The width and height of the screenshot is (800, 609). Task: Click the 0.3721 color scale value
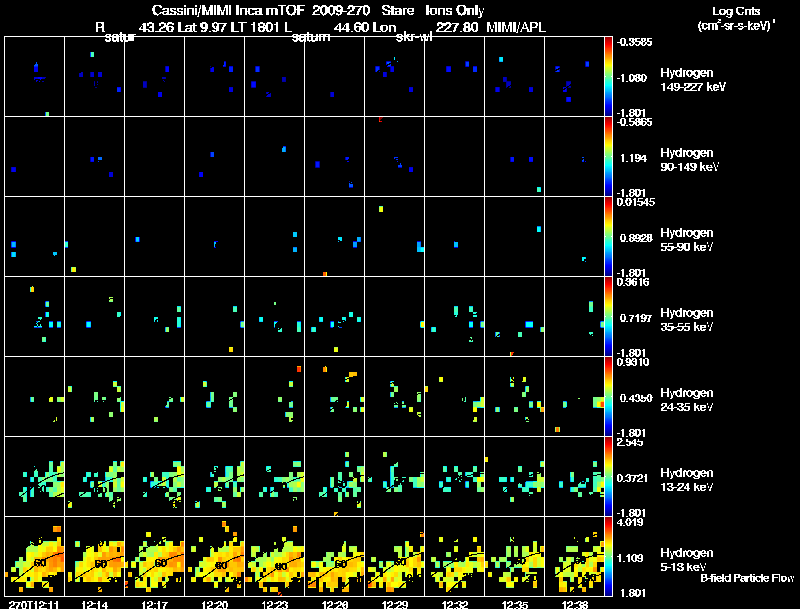coord(633,478)
